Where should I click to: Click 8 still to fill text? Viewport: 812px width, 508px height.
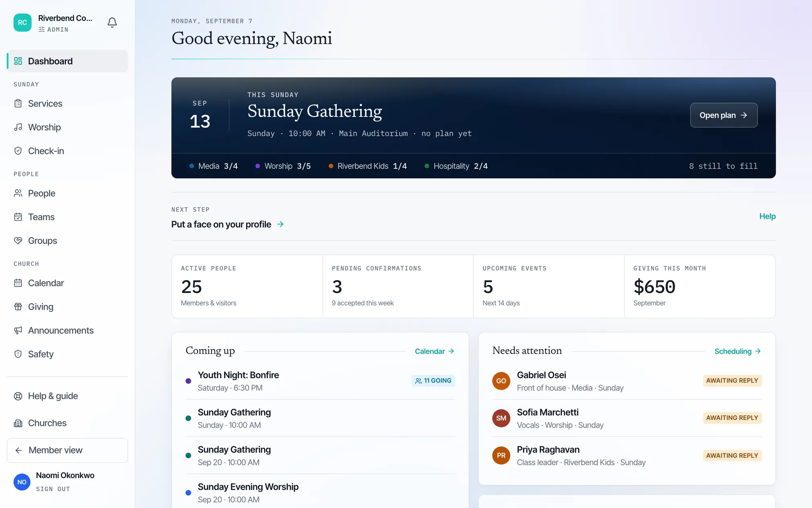[723, 166]
